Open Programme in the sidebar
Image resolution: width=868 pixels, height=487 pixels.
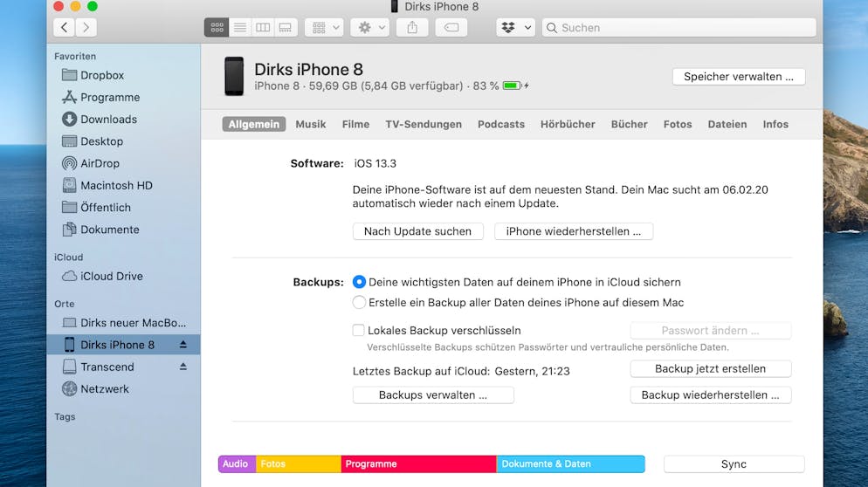point(123,98)
